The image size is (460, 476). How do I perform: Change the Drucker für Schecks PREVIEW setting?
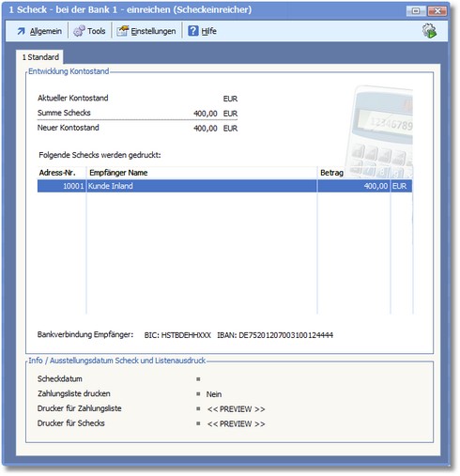pyautogui.click(x=236, y=424)
